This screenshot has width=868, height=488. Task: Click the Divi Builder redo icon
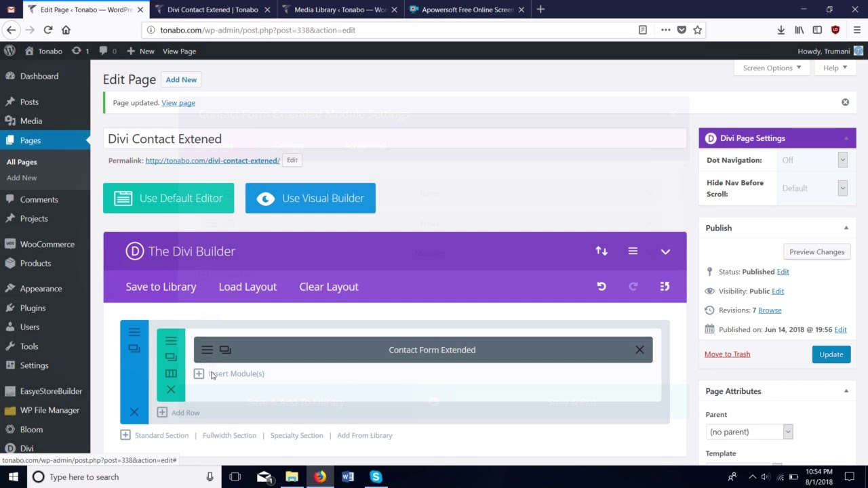pyautogui.click(x=633, y=287)
